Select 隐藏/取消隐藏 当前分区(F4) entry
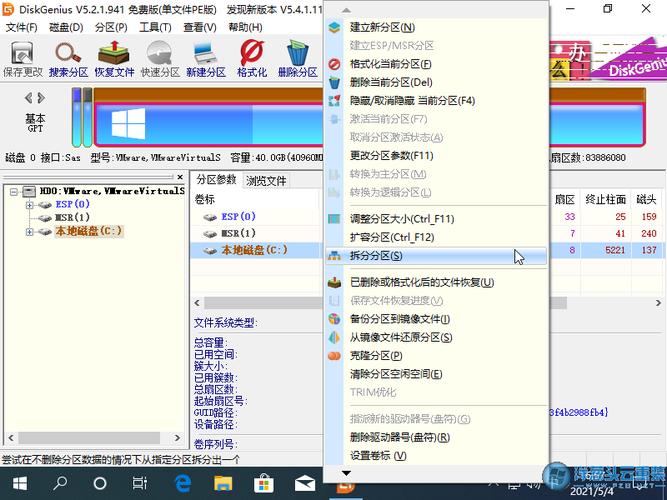 436,101
